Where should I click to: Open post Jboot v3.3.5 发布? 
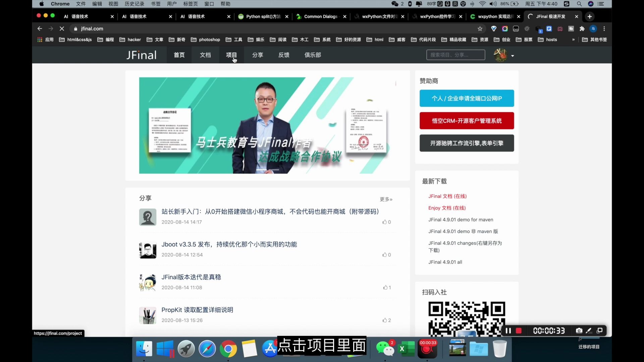pos(229,244)
